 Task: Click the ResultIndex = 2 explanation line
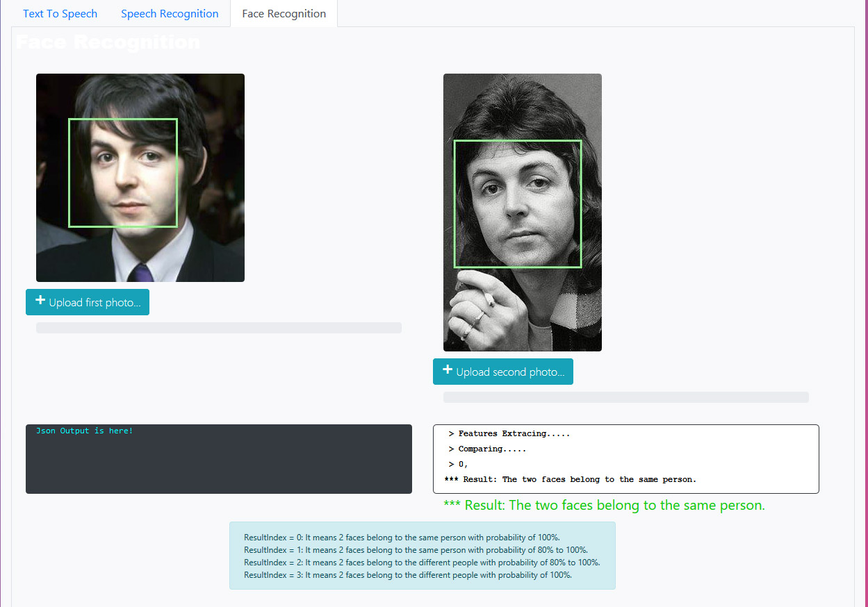421,563
